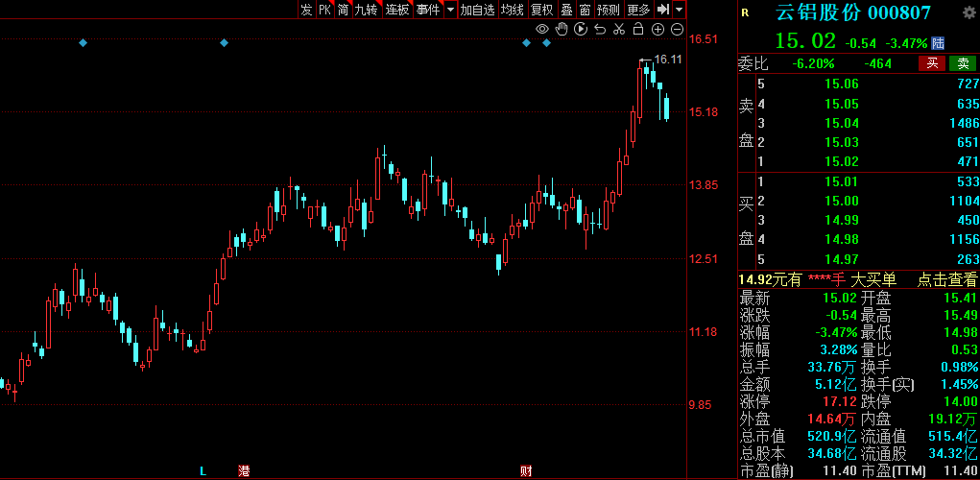This screenshot has height=480, width=980.
Task: Open the 九转 indicator tab
Action: coord(366,10)
